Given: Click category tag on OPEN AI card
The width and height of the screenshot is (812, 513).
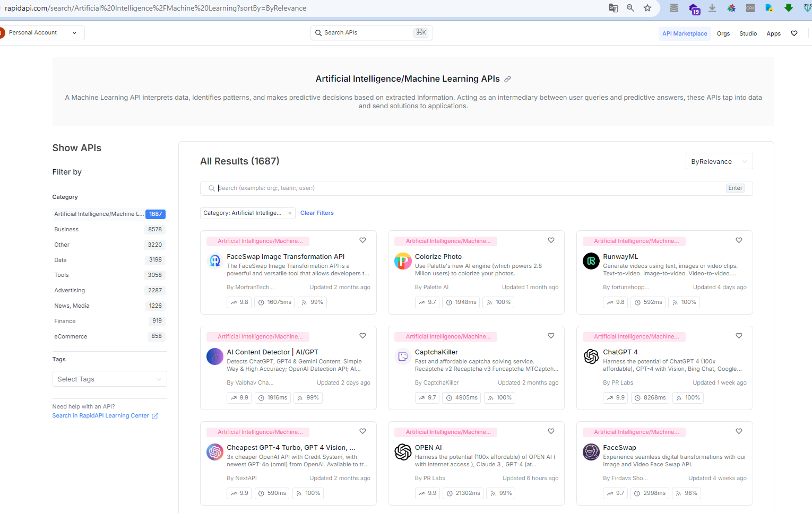Looking at the screenshot, I should (446, 432).
